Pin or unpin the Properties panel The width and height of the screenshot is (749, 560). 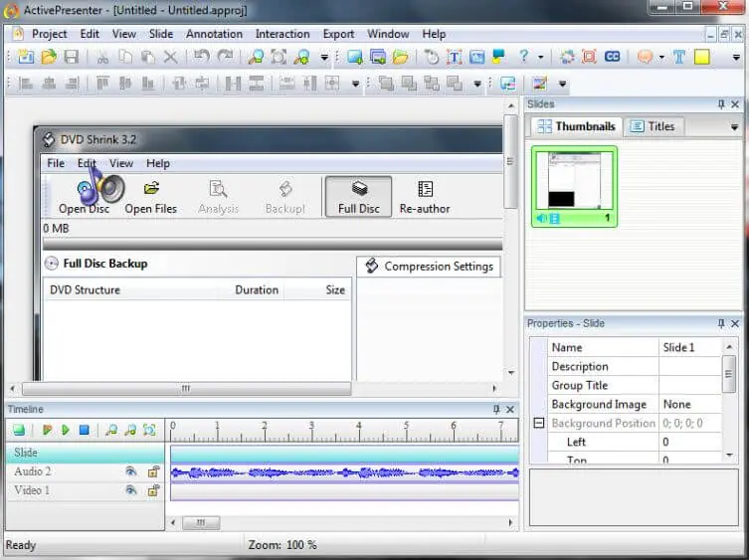tap(721, 323)
